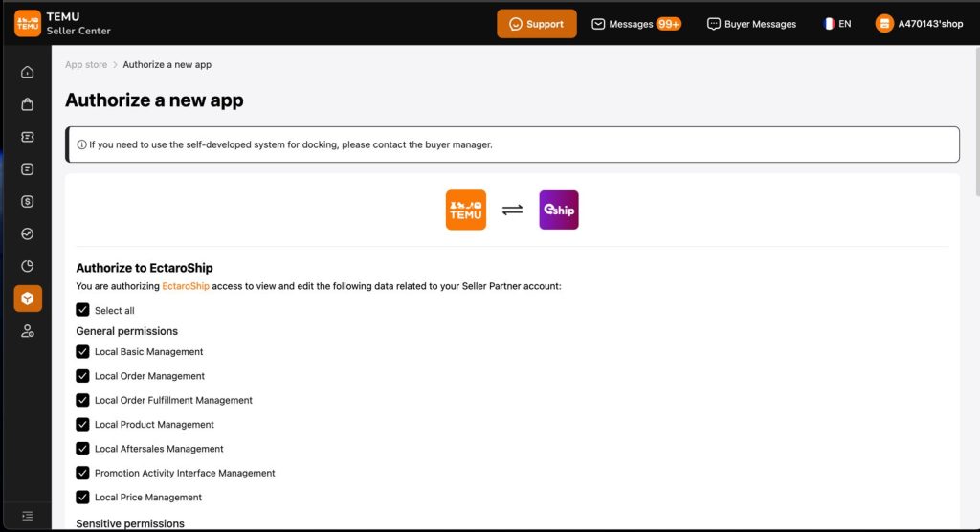The height and width of the screenshot is (532, 980).
Task: Toggle Local Order Management checkbox
Action: tap(83, 376)
